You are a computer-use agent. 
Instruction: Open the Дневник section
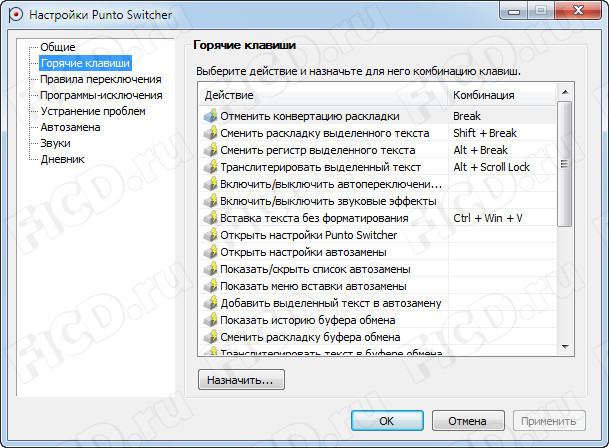pyautogui.click(x=63, y=159)
